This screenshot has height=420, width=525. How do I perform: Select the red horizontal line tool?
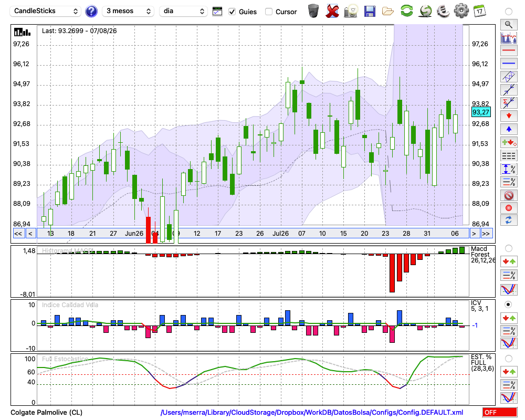tap(509, 50)
